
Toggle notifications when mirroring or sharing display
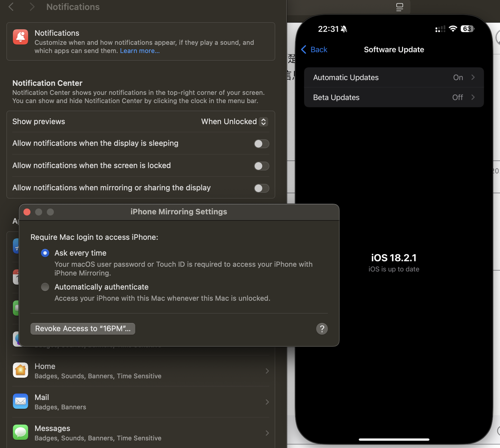tap(261, 188)
